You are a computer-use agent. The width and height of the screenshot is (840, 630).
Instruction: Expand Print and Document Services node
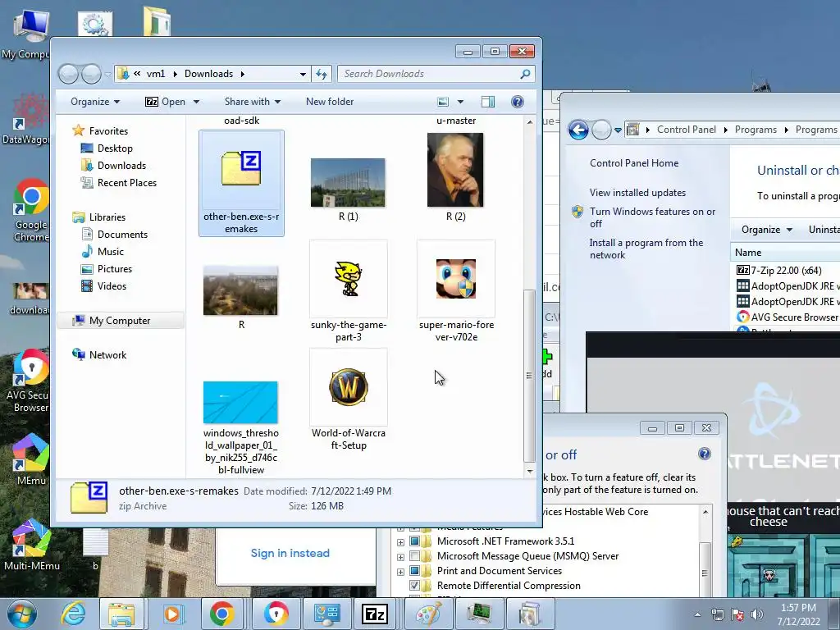click(400, 572)
